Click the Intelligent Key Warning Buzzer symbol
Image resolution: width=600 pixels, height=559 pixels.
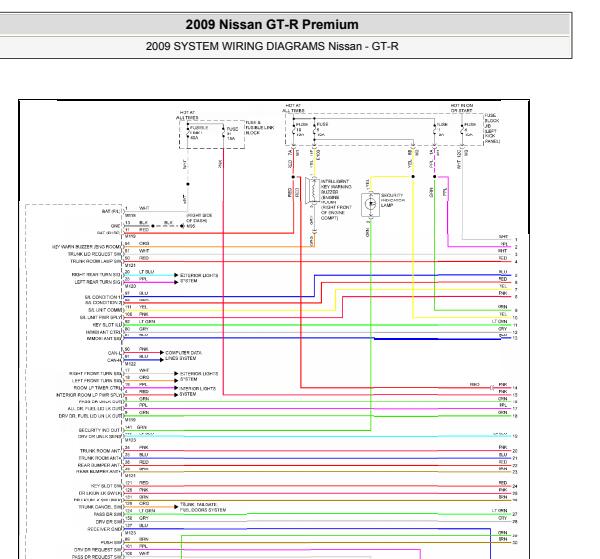pos(313,190)
